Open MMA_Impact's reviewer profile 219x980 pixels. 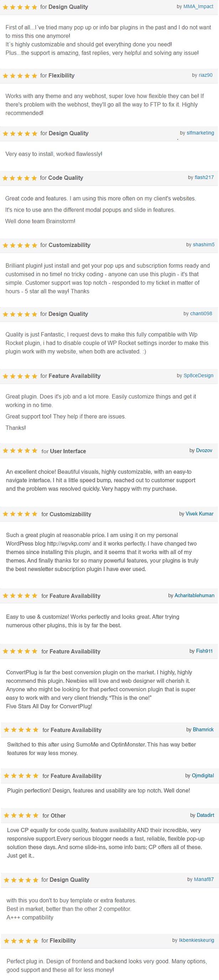198,6
